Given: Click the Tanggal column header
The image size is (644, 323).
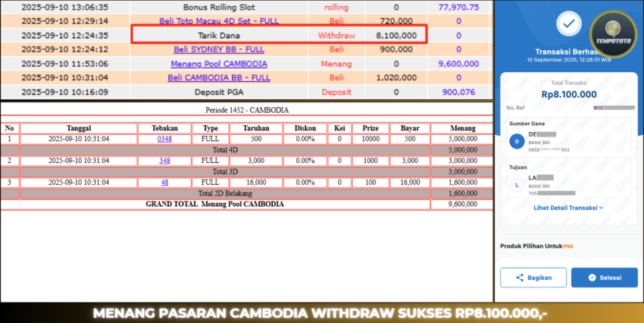Looking at the screenshot, I should [79, 128].
